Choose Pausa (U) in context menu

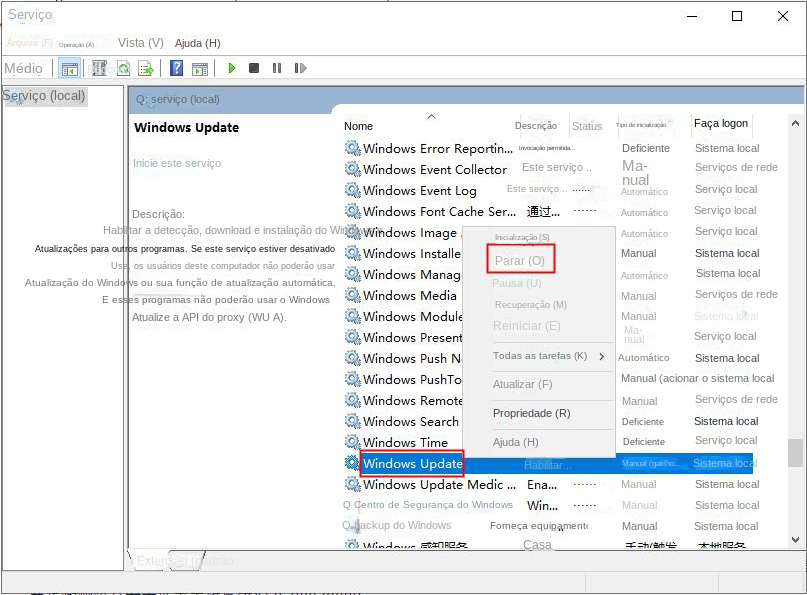coord(517,283)
